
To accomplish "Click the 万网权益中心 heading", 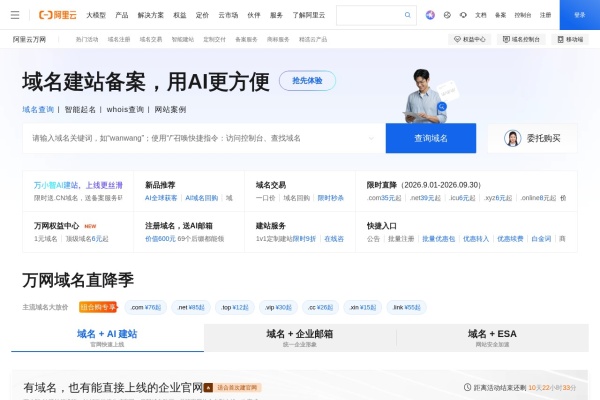I will click(x=57, y=226).
